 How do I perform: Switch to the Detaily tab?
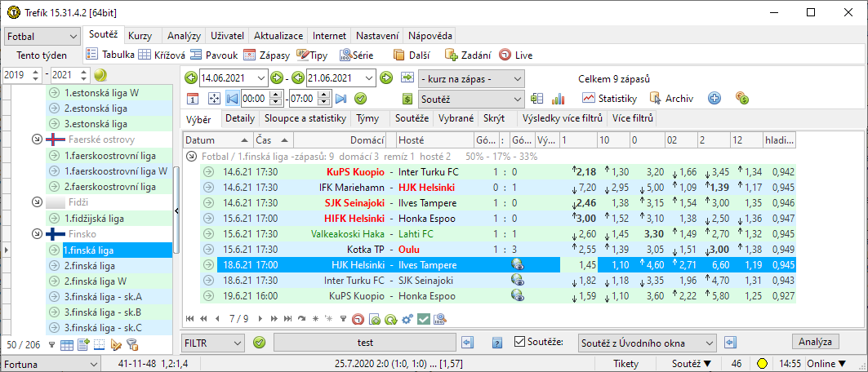coord(240,118)
